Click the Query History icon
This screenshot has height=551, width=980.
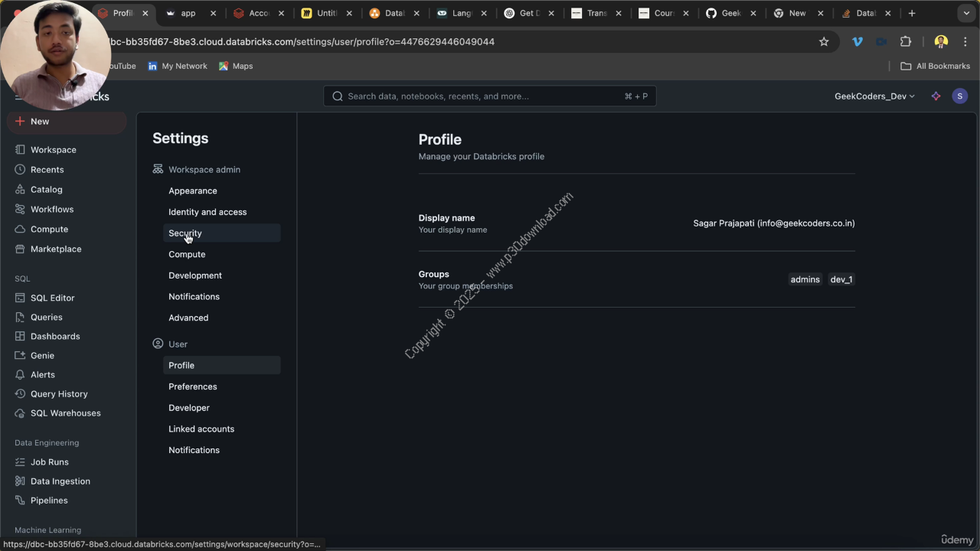20,393
